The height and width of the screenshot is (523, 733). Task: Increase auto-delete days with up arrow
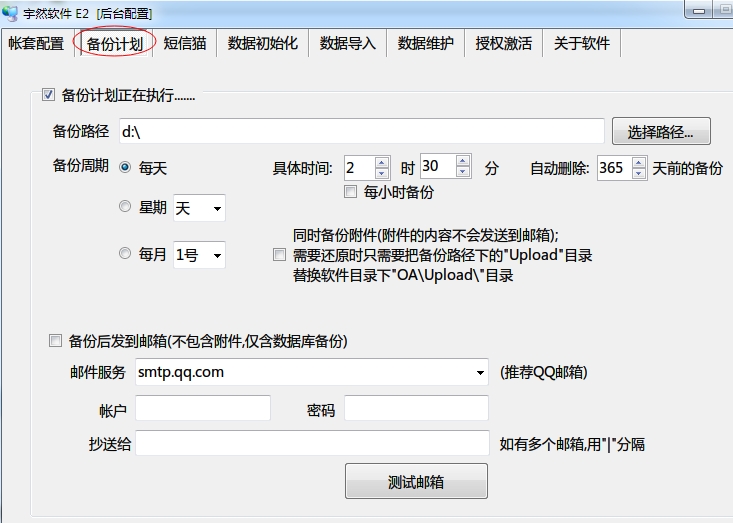click(639, 162)
